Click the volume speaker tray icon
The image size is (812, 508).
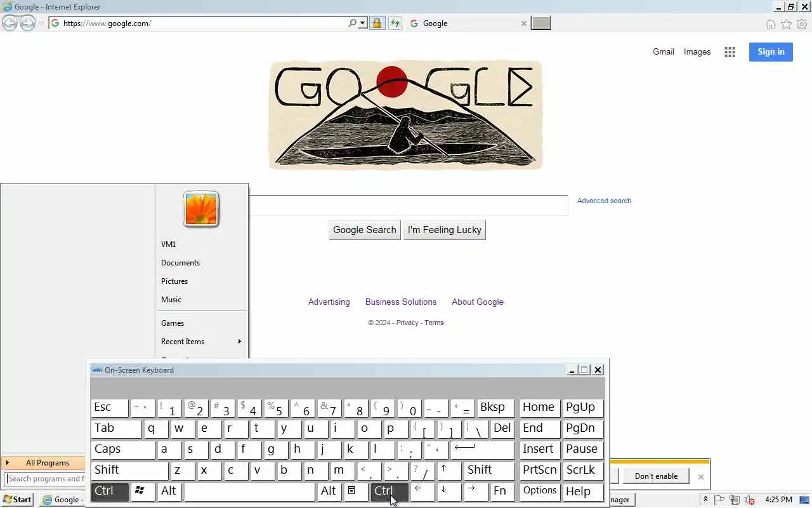[750, 500]
